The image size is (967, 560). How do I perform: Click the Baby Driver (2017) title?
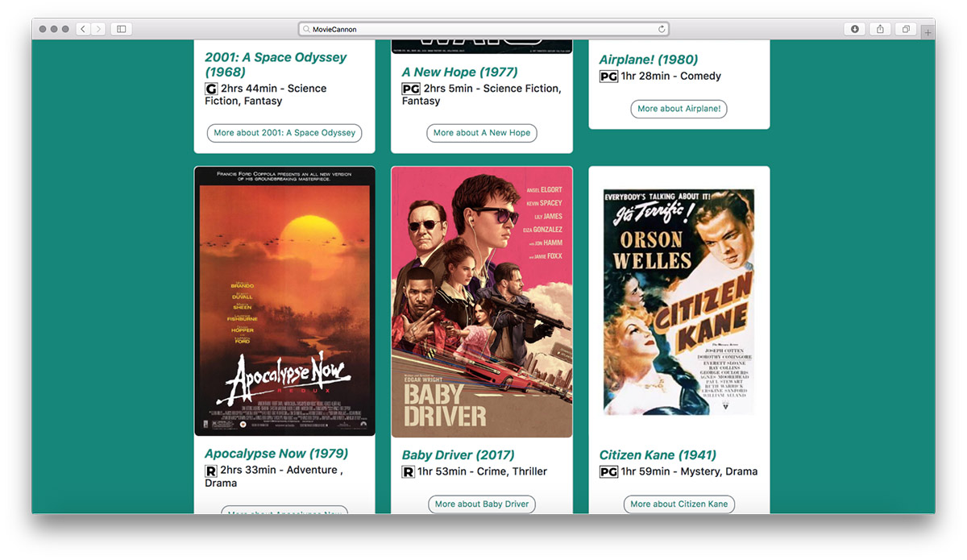tap(459, 455)
